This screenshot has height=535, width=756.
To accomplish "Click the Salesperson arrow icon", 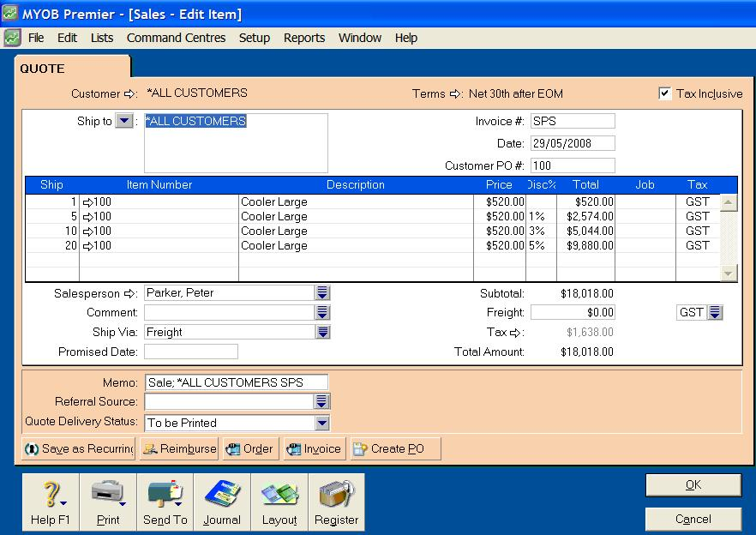I will coord(129,293).
